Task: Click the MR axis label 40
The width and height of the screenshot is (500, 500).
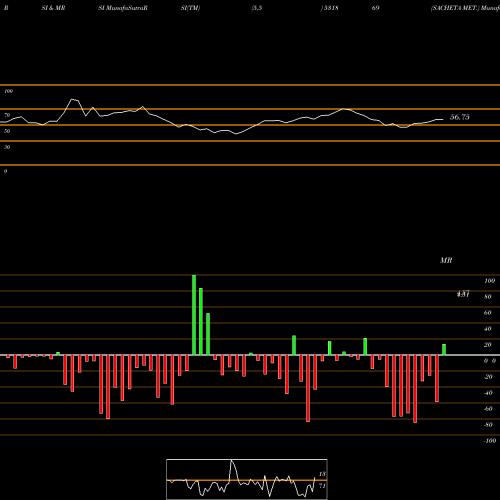Action: click(x=488, y=329)
